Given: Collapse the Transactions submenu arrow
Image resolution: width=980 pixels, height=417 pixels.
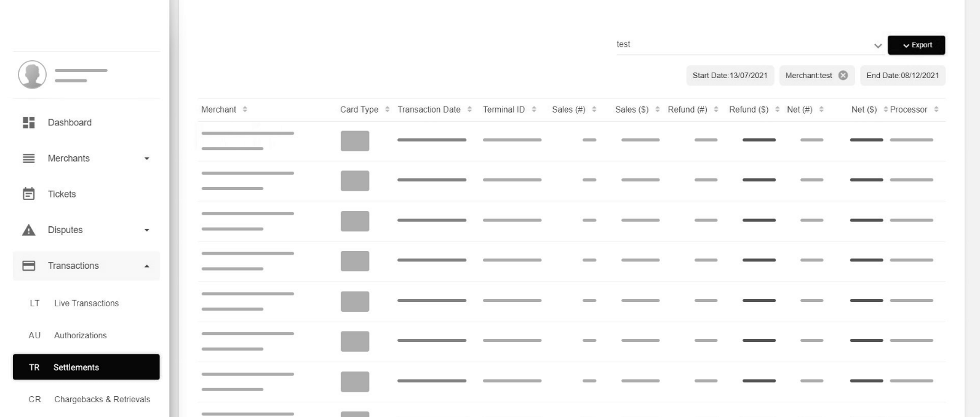Looking at the screenshot, I should click(x=146, y=266).
